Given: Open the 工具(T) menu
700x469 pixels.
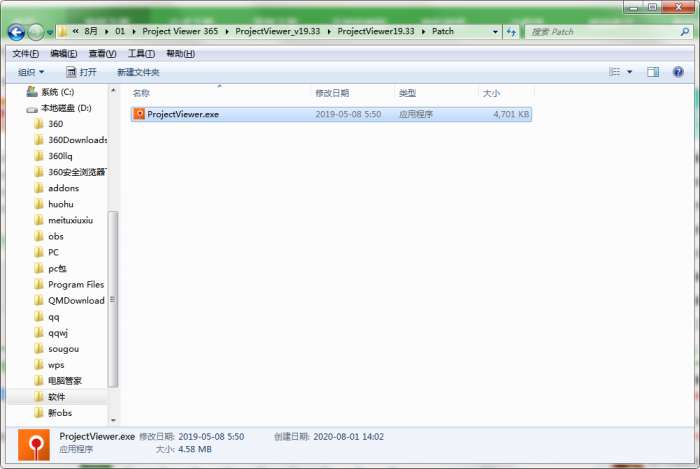Looking at the screenshot, I should click(x=142, y=54).
